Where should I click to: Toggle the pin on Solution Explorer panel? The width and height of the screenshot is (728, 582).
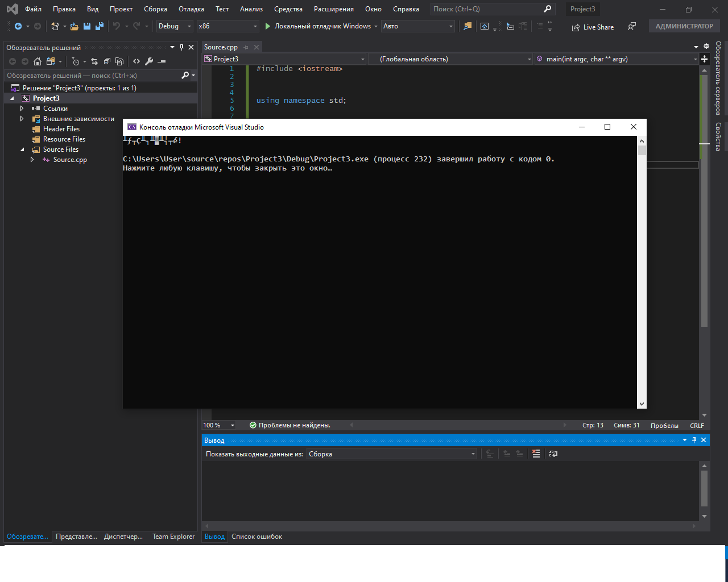coord(181,47)
